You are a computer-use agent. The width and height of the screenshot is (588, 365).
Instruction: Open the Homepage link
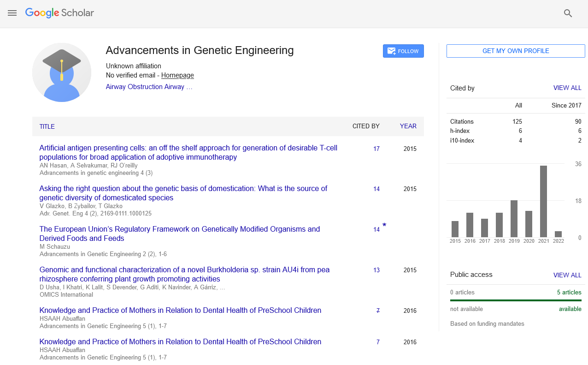[x=177, y=75]
